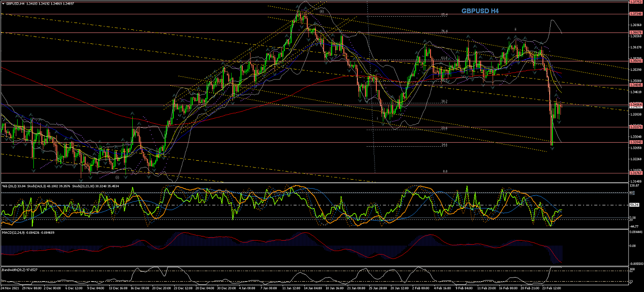Select the Fibonacci 14.6 level label

[444, 144]
